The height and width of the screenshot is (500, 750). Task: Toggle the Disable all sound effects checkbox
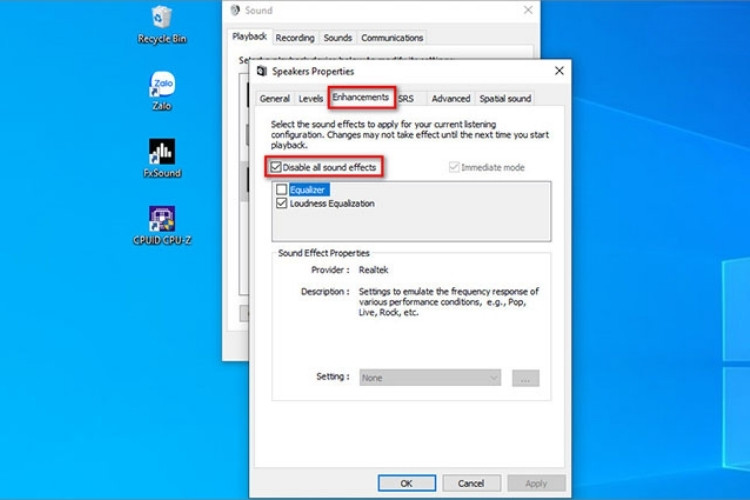pyautogui.click(x=275, y=167)
